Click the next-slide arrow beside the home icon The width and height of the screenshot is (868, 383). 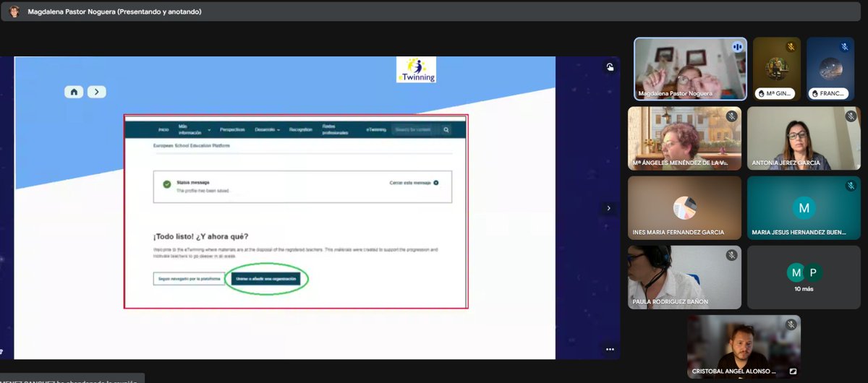(97, 92)
